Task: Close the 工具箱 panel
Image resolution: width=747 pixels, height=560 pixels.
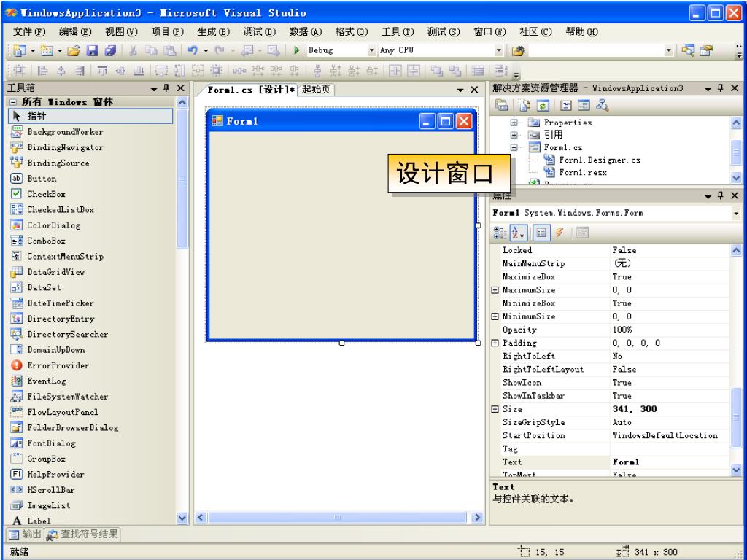Action: (181, 88)
